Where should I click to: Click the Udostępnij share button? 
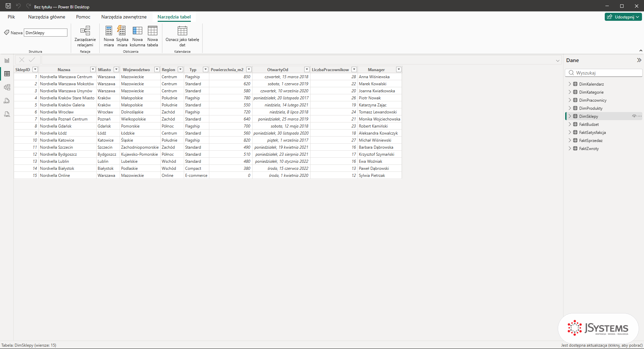[623, 17]
